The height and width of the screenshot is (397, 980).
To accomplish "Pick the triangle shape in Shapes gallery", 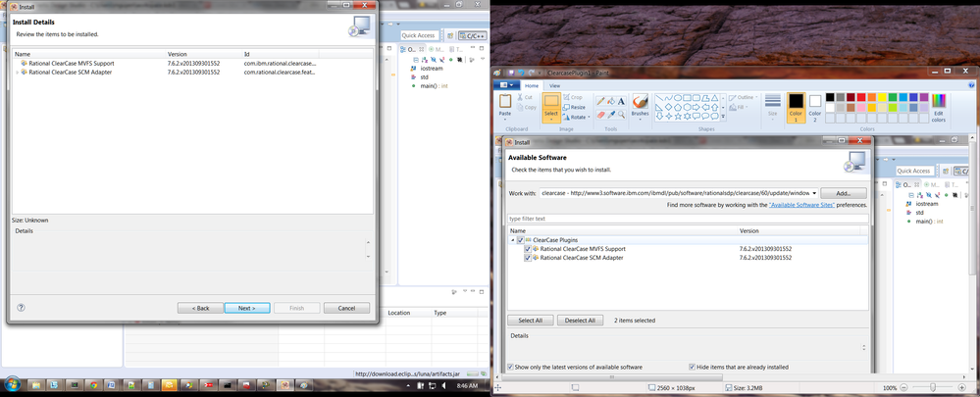I will [x=714, y=98].
